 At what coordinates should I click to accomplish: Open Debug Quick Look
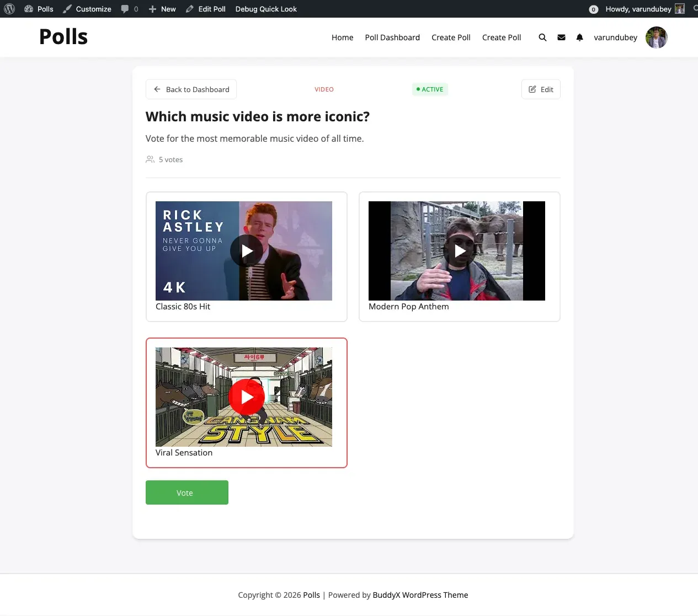266,9
